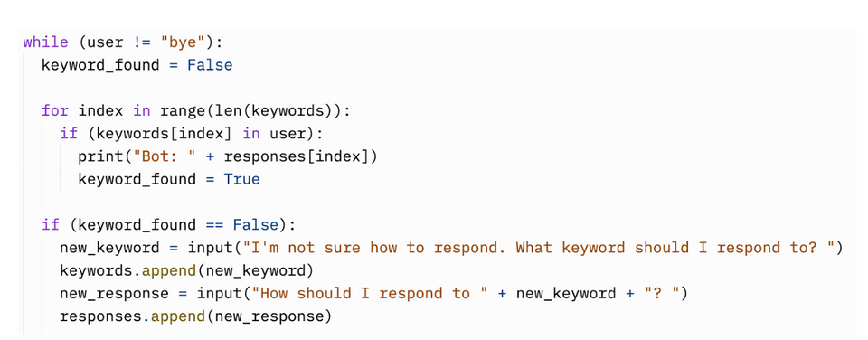Click the "? " string literal

659,293
